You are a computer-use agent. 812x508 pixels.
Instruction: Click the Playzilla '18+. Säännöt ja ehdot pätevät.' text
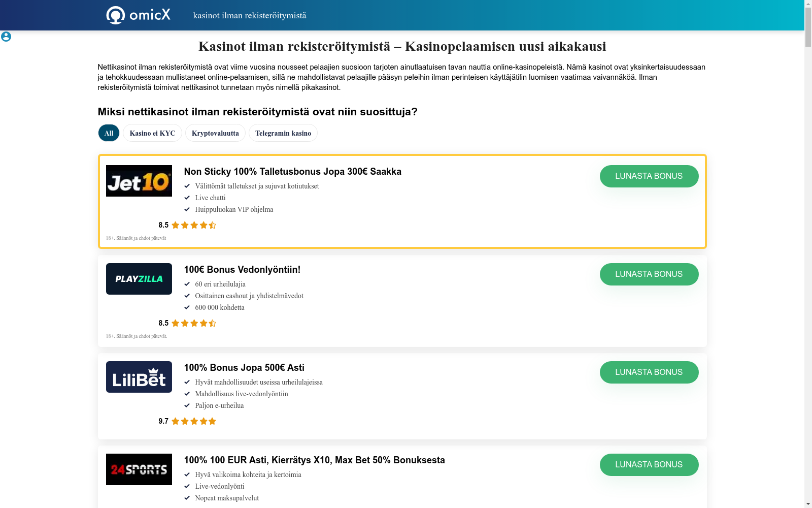pos(137,336)
